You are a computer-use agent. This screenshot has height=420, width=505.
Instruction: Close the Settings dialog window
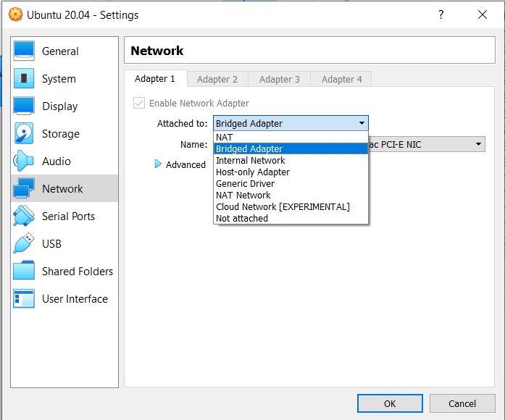pos(482,14)
